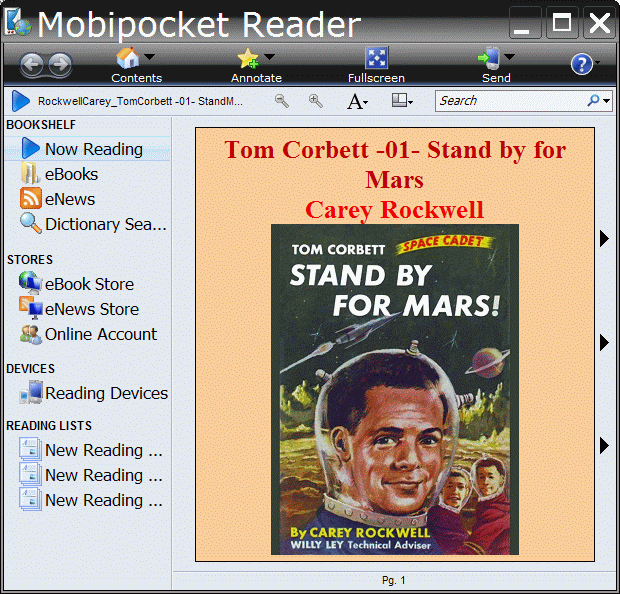Open Dictionary Search
This screenshot has height=594, width=620.
106,224
